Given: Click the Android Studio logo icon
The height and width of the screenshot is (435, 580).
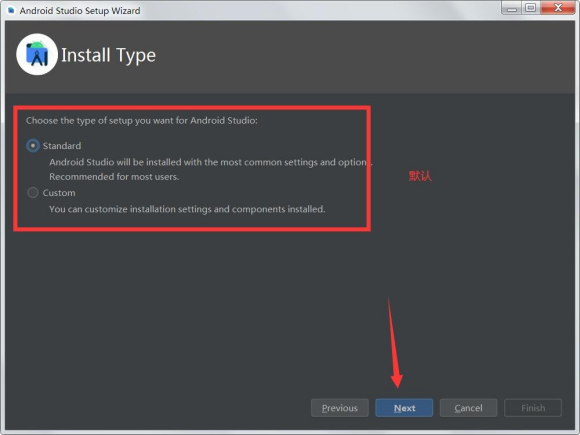Looking at the screenshot, I should [37, 55].
